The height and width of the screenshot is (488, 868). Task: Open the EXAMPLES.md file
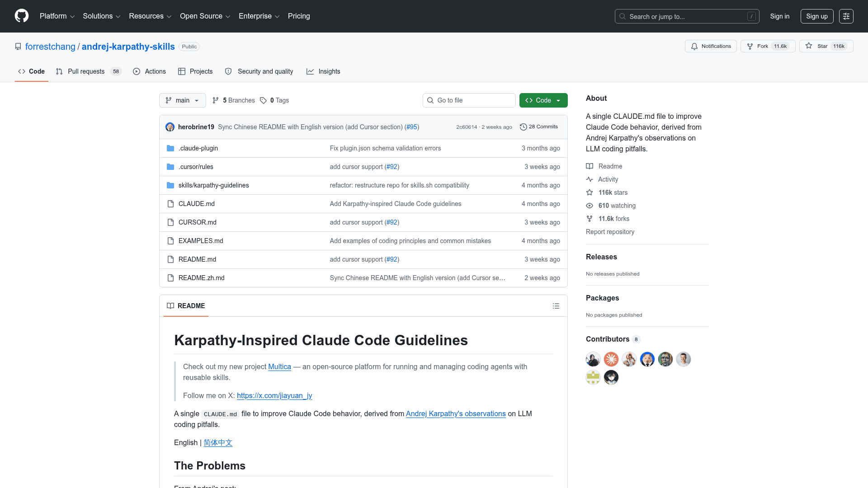coord(201,241)
